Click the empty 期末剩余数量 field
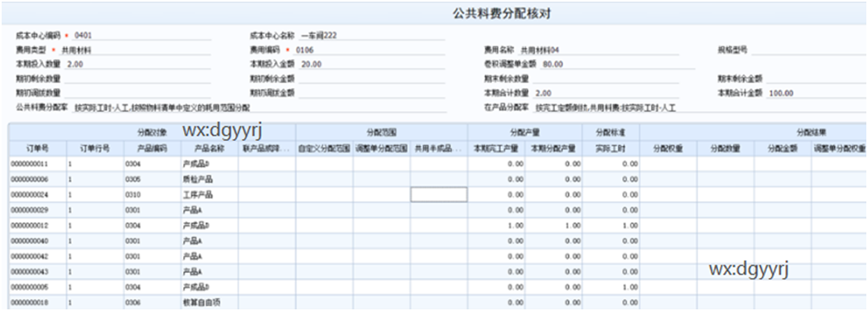Image resolution: width=868 pixels, height=311 pixels. coord(606,79)
